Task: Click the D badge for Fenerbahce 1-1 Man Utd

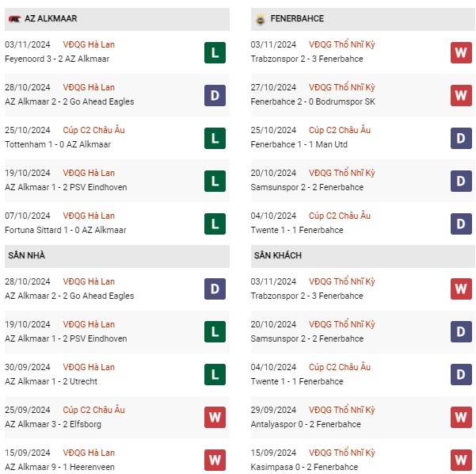Action: pos(461,138)
